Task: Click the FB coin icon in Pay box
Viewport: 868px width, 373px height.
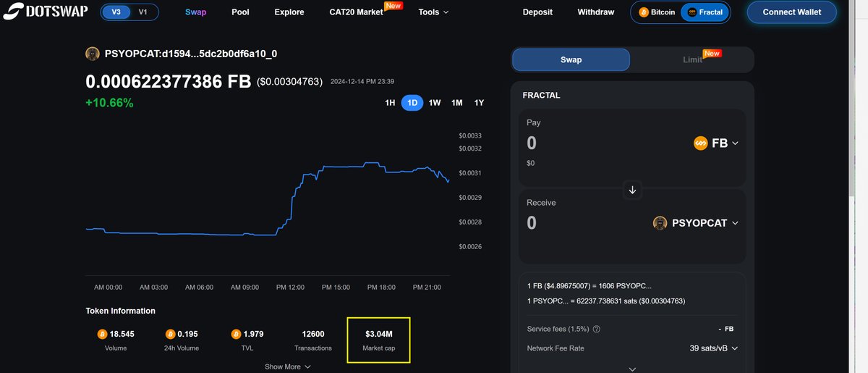Action: point(699,143)
